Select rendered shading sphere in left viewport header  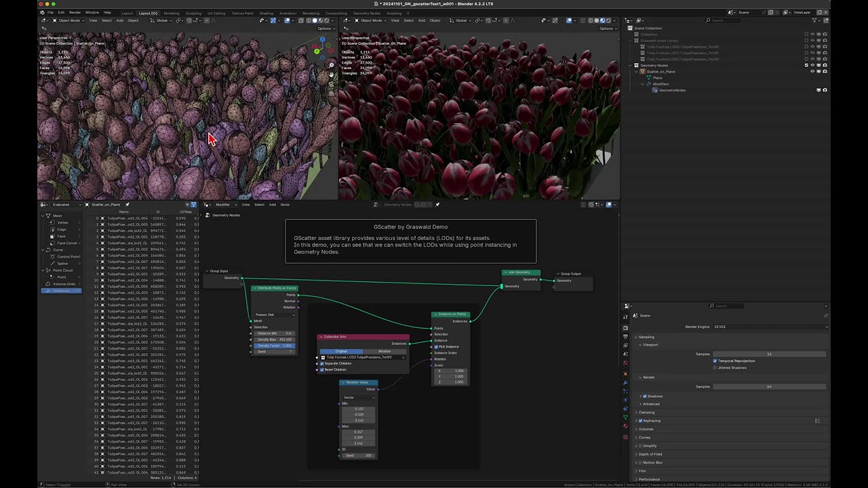click(x=327, y=20)
